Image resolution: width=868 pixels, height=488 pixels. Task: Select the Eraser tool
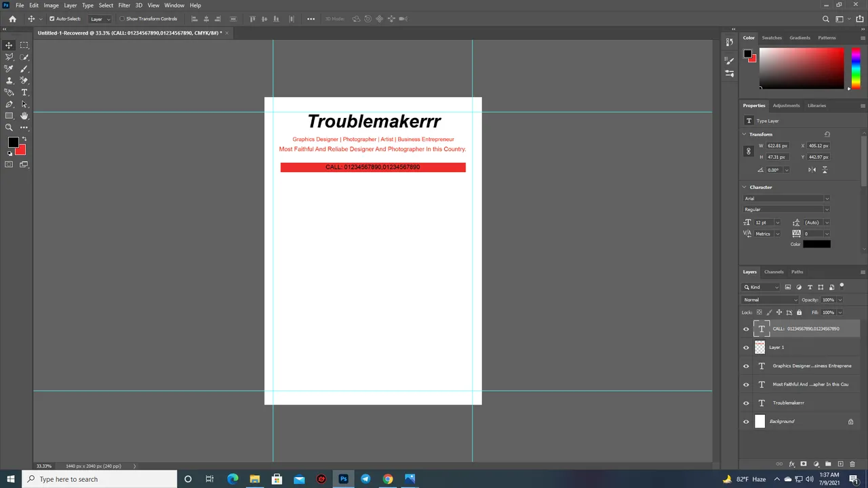[24, 80]
